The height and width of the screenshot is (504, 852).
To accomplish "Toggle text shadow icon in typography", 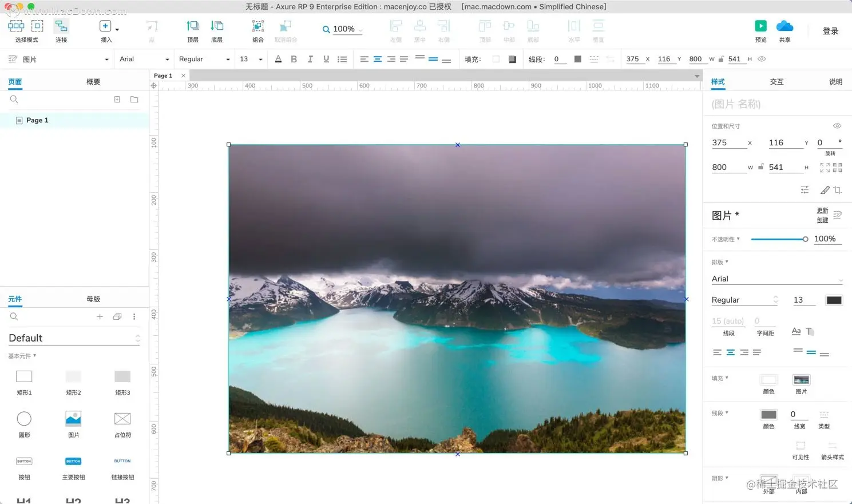I will point(810,331).
